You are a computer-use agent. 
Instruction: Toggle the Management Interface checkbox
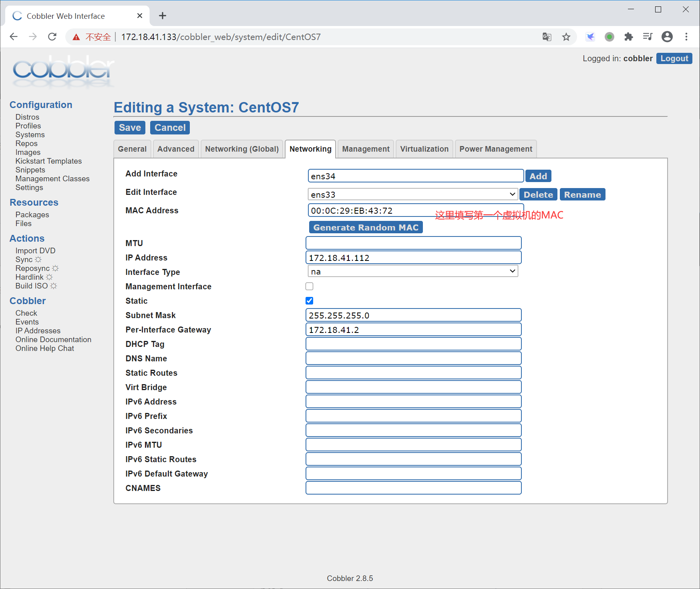(x=309, y=286)
